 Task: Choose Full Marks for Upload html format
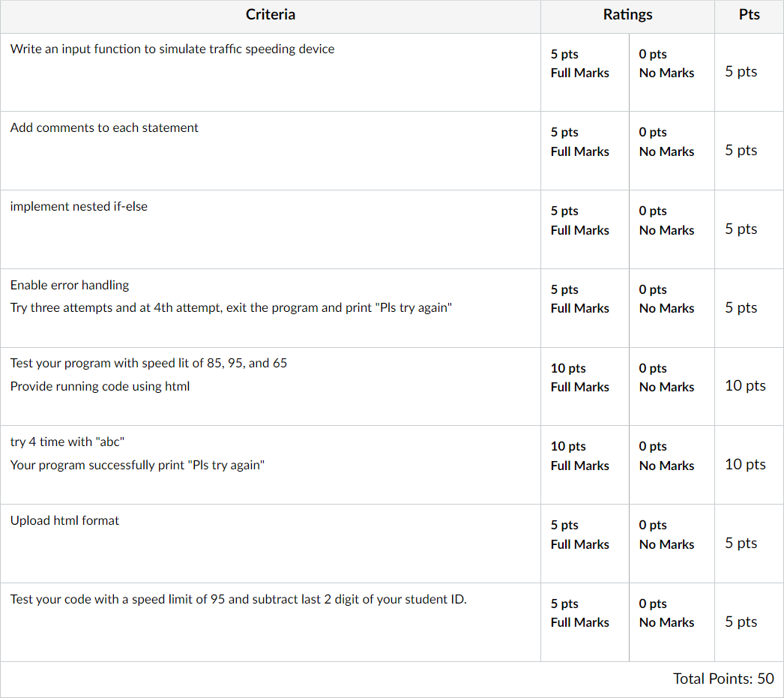coord(585,544)
